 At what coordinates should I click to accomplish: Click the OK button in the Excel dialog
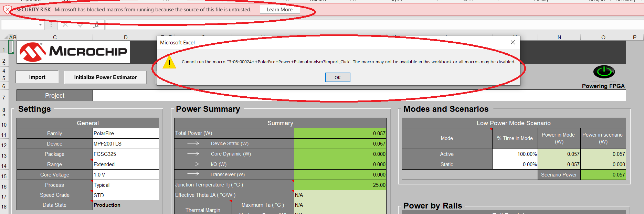[338, 77]
